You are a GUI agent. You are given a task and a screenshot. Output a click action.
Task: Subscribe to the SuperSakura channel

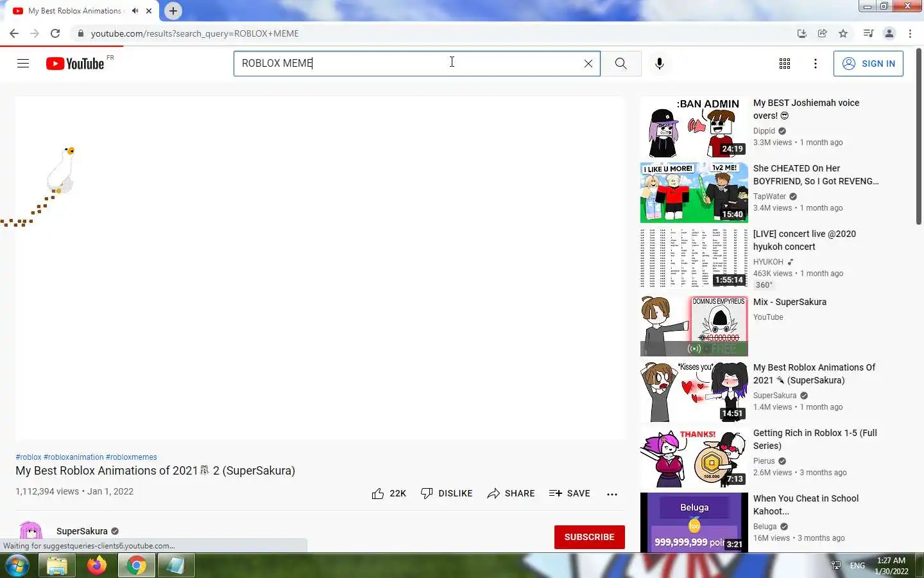tap(589, 537)
